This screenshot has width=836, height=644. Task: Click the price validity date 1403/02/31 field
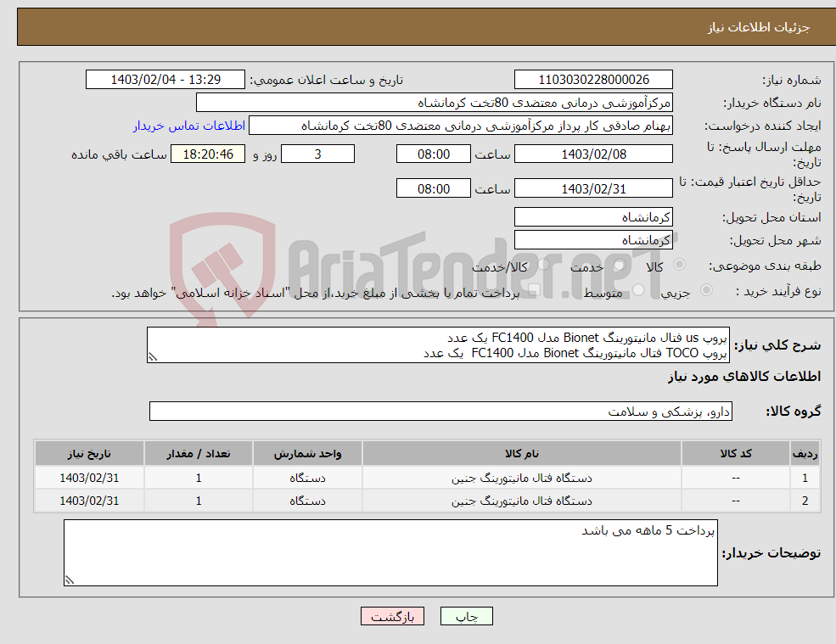(x=593, y=188)
